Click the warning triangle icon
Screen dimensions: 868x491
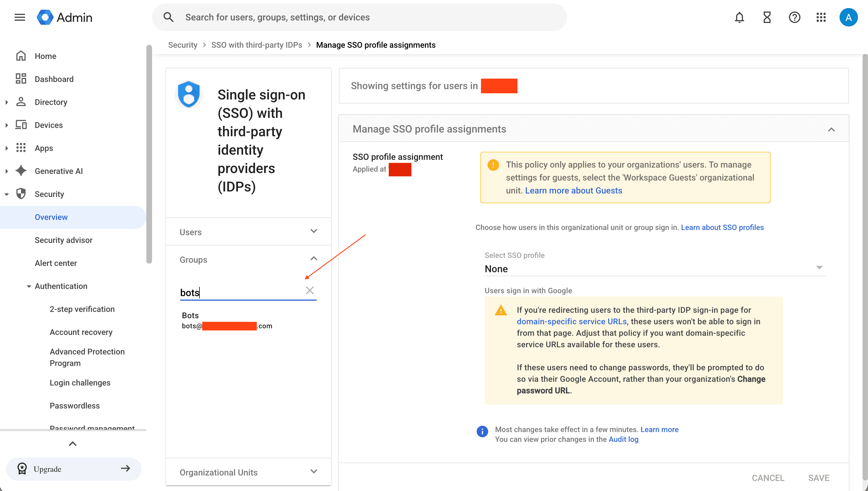[501, 310]
